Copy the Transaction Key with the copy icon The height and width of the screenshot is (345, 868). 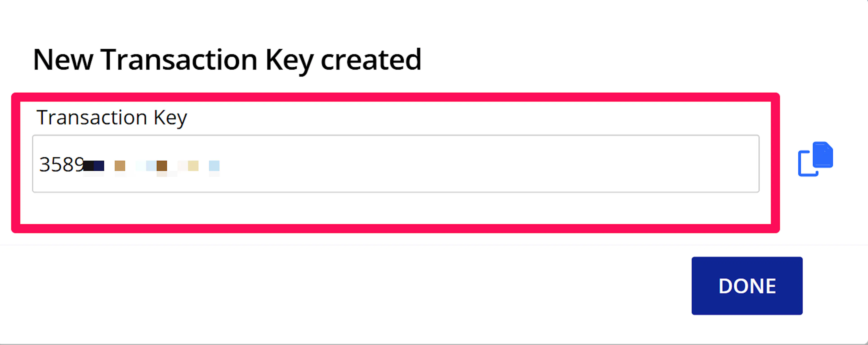(x=815, y=159)
